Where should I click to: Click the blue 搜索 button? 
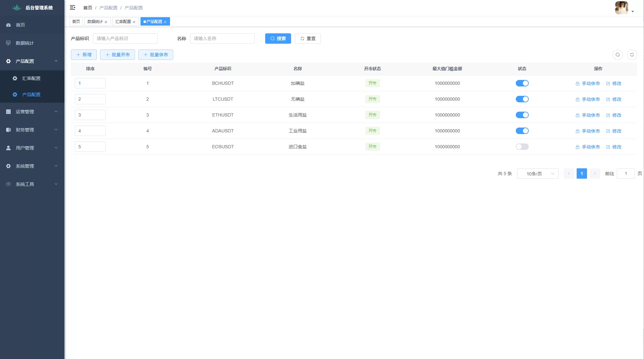tap(278, 39)
